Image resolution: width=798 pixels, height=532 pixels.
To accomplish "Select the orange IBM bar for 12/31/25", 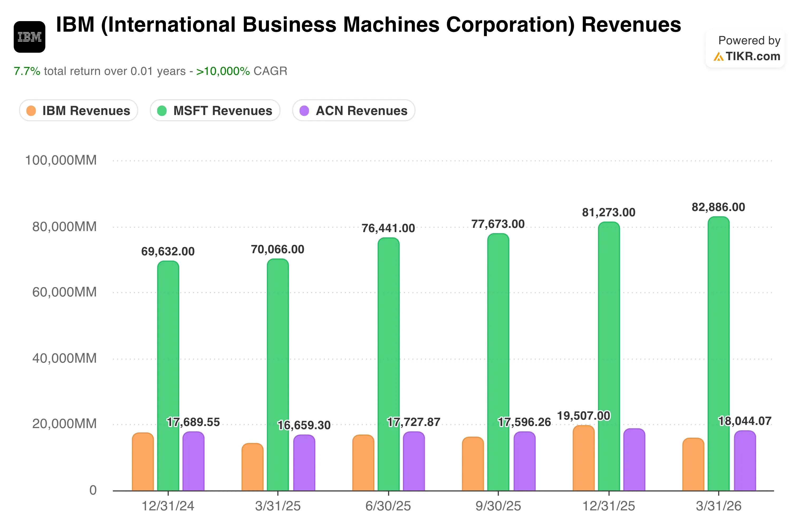I will 584,458.
